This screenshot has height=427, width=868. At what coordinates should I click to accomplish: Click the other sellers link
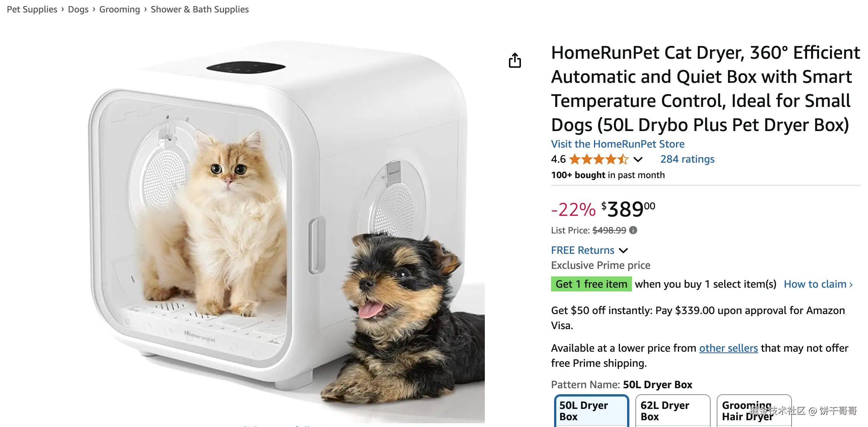(x=728, y=348)
